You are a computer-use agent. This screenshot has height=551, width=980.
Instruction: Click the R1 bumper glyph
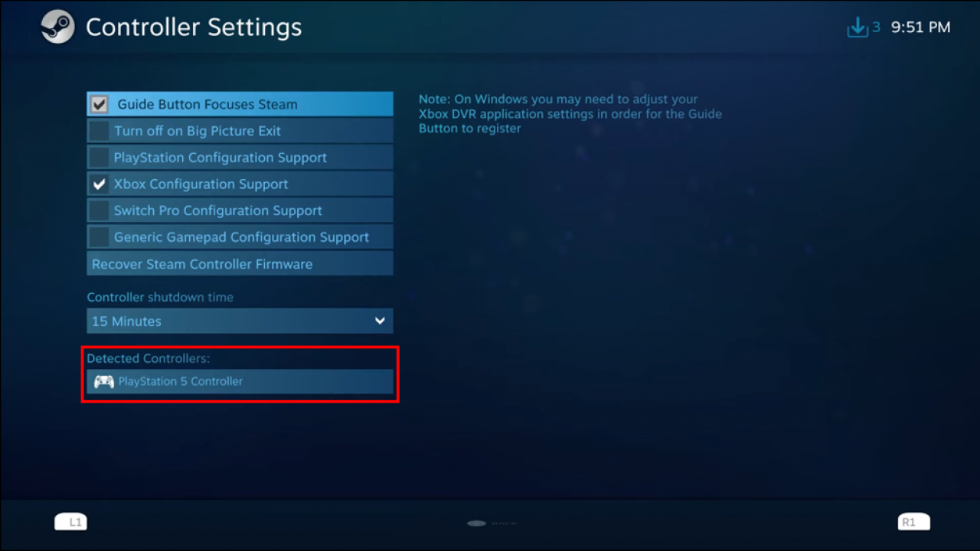click(913, 522)
